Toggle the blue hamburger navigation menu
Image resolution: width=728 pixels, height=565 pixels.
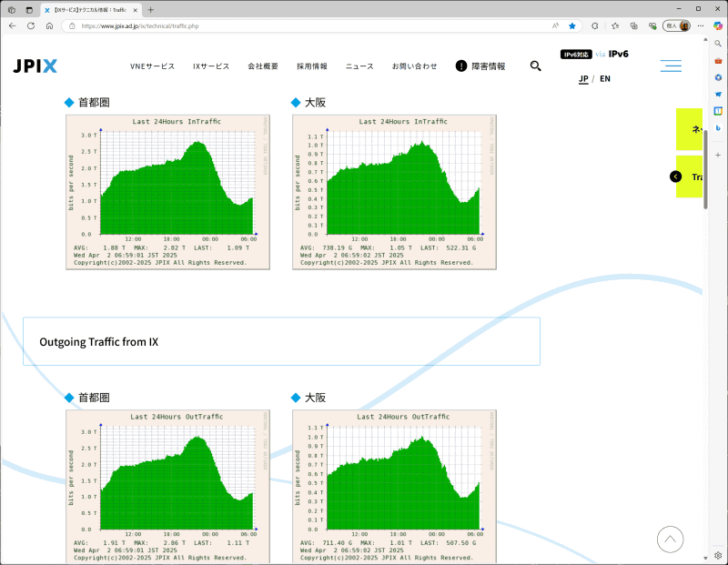tap(671, 66)
